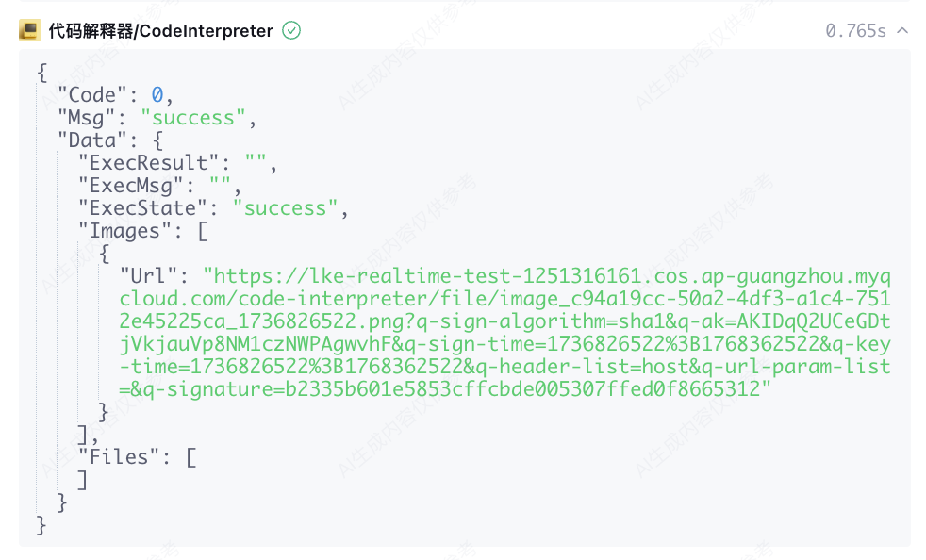The image size is (926, 560).
Task: Click the 代码解释器/CodeInterpreter title text
Action: point(160,31)
